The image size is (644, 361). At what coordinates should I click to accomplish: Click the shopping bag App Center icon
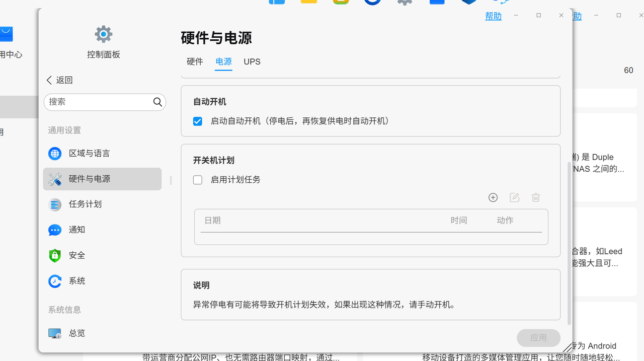tap(6, 34)
